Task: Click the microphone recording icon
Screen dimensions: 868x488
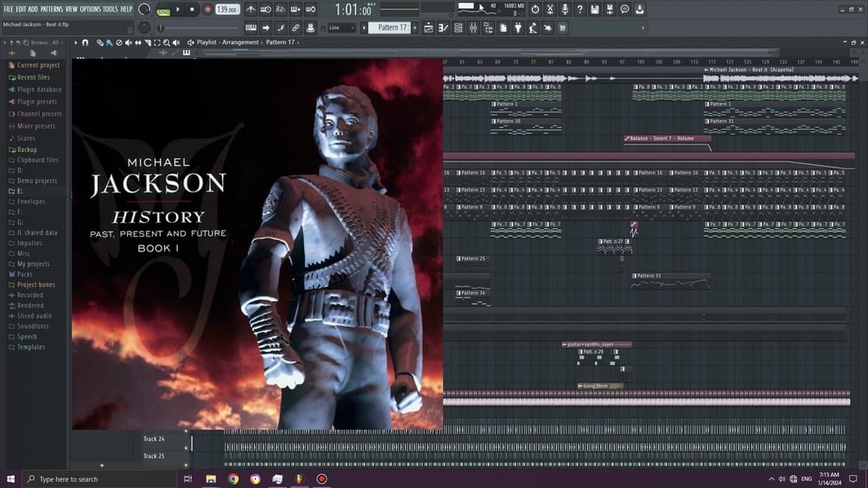Action: (565, 10)
